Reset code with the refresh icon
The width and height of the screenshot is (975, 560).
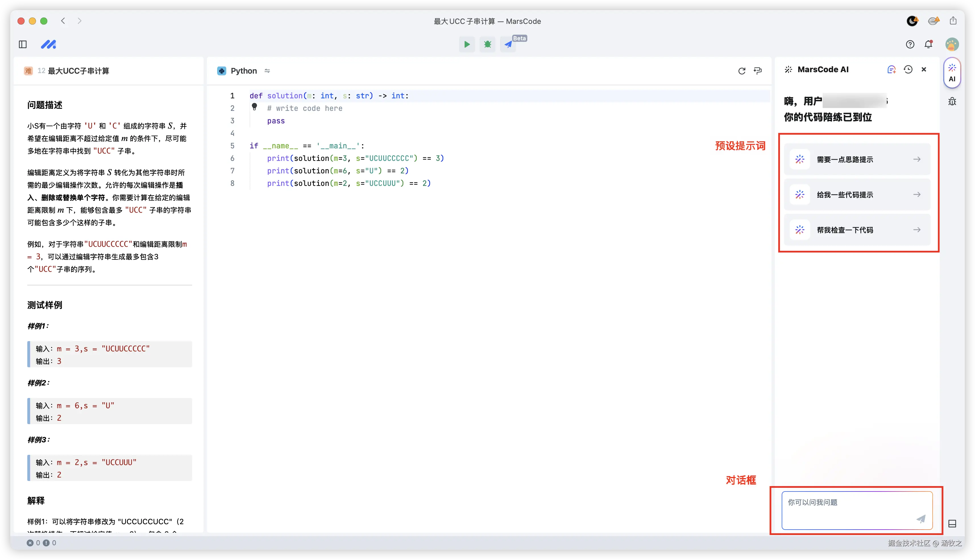click(742, 71)
